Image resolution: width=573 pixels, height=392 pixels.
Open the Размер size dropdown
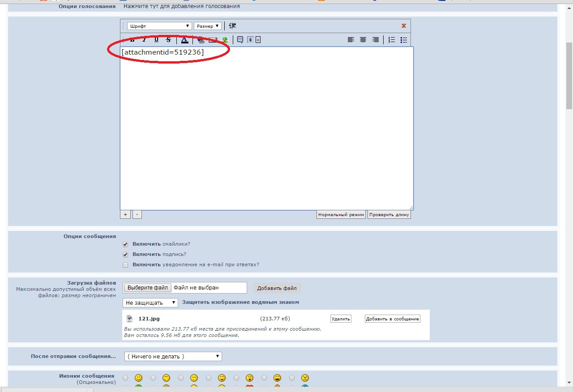[x=208, y=26]
